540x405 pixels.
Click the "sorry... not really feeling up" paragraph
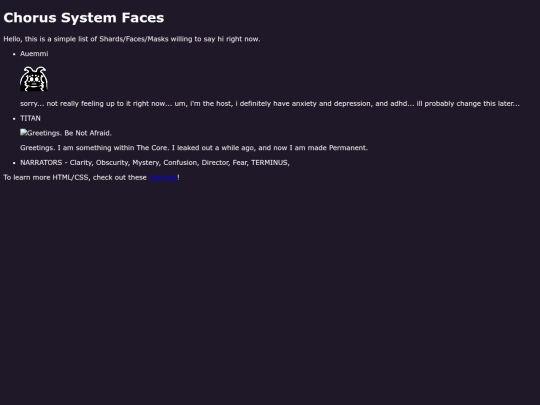click(270, 104)
